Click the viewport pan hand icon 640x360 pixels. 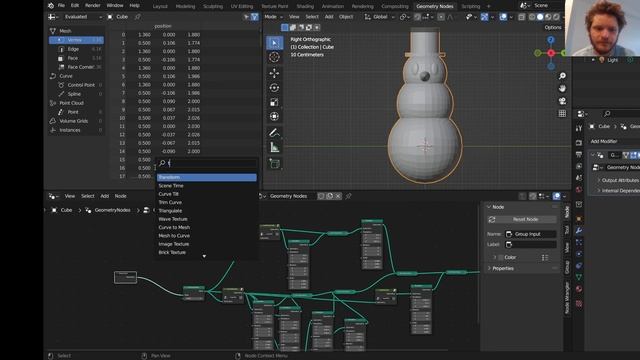(562, 88)
